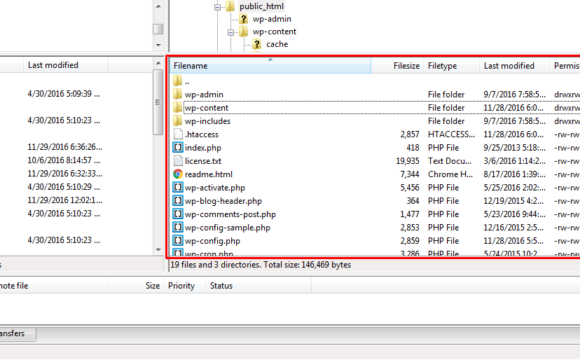580x360 pixels.
Task: Click the cache folder question-mark icon in tree
Action: pyautogui.click(x=257, y=44)
